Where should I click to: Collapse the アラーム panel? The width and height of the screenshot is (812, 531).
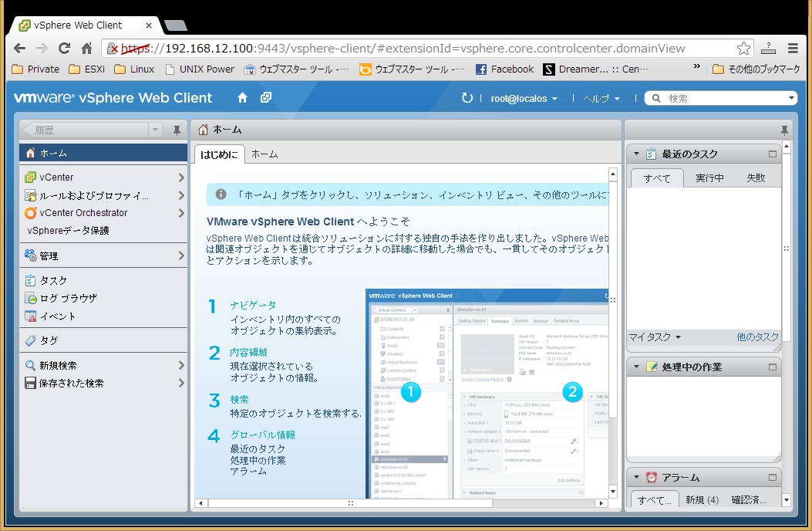(x=636, y=477)
